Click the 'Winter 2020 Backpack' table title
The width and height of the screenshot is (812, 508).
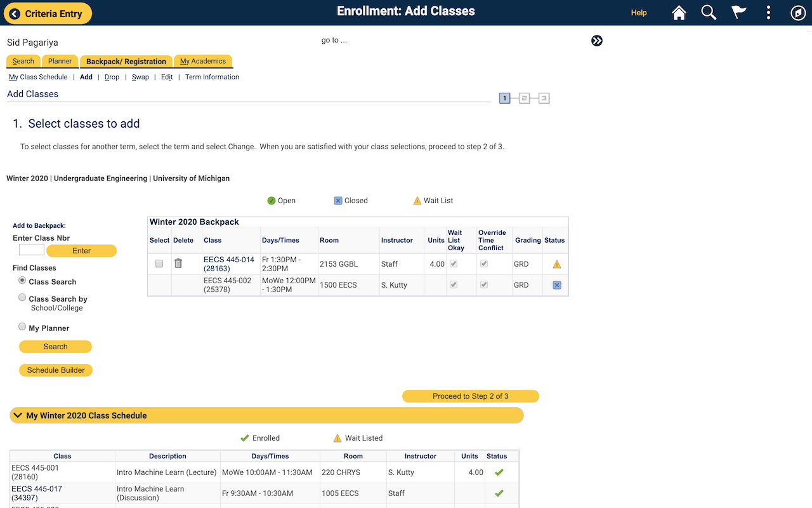(194, 222)
